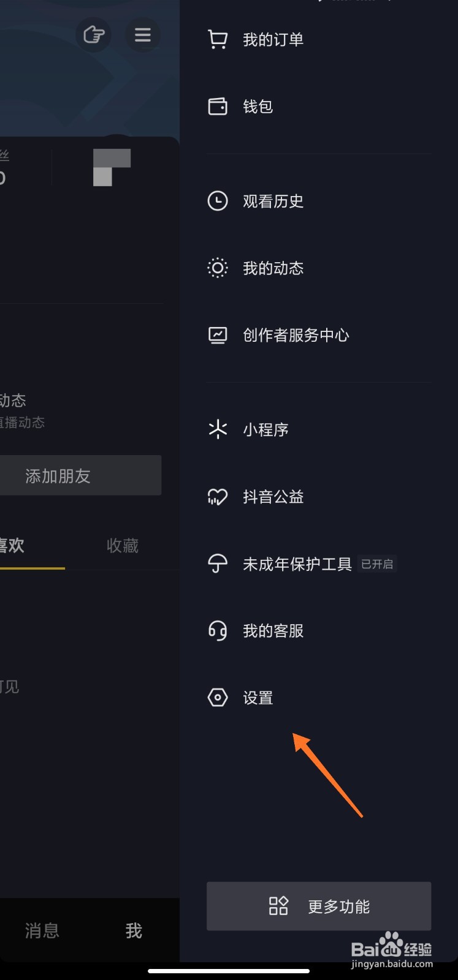Open the wallet icon beside 钱包

[x=218, y=107]
